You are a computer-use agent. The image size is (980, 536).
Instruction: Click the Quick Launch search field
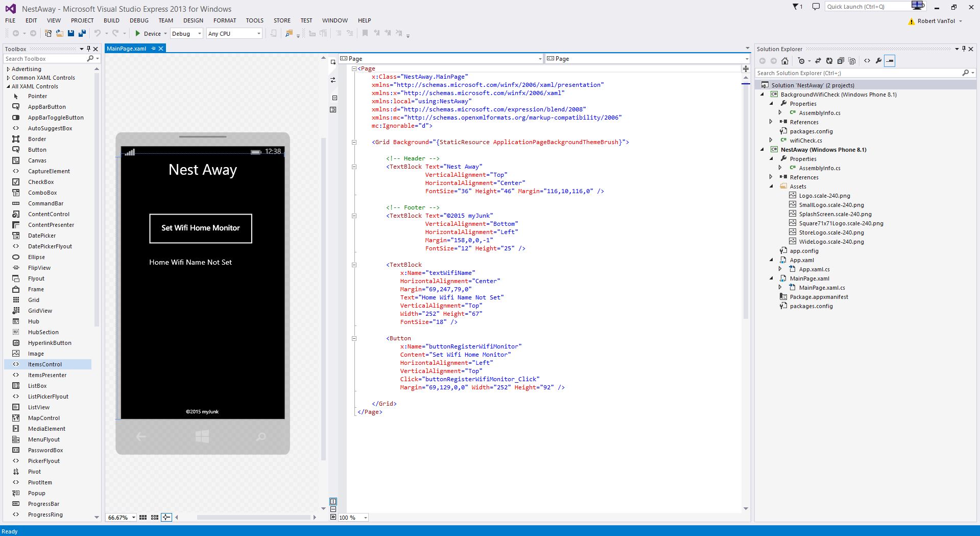pos(874,7)
